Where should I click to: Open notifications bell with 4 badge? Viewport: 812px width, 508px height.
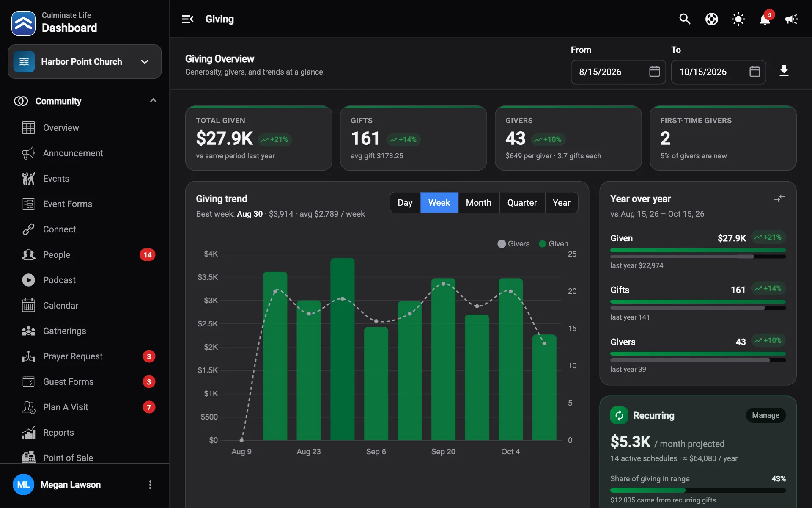765,19
